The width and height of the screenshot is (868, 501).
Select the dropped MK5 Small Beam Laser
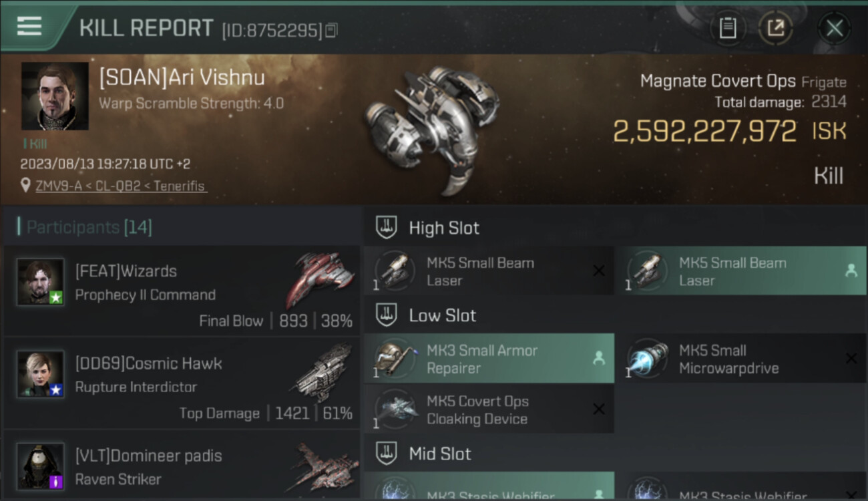tap(740, 271)
